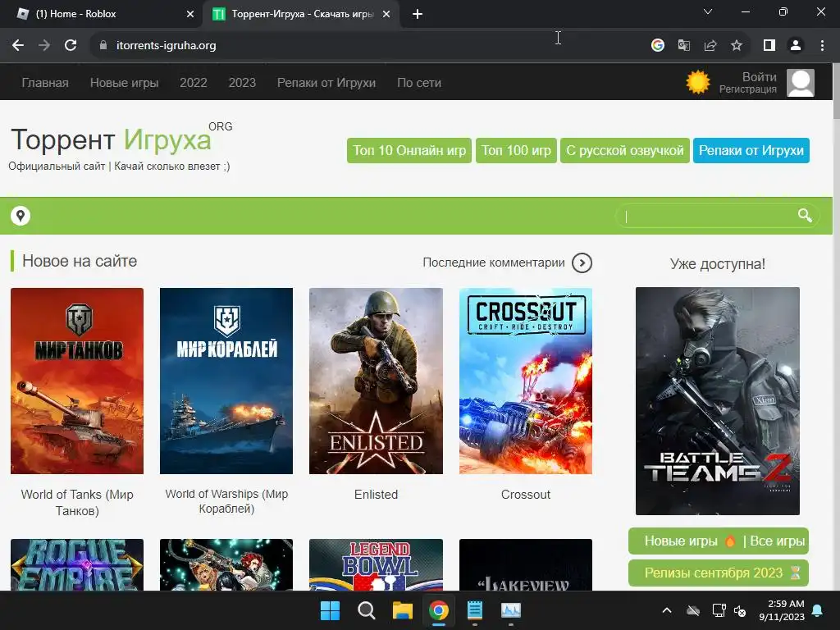The width and height of the screenshot is (840, 630).
Task: Click the Войти login link
Action: pyautogui.click(x=759, y=76)
